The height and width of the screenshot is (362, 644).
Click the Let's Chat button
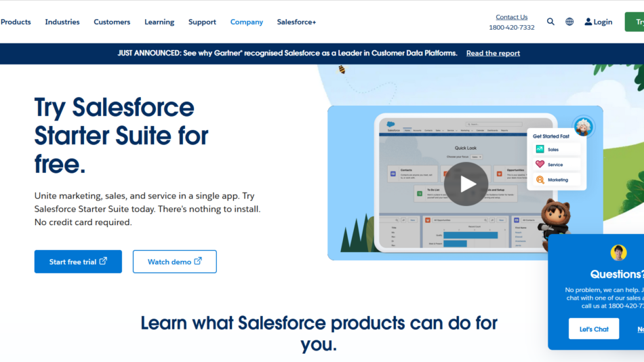pos(593,329)
